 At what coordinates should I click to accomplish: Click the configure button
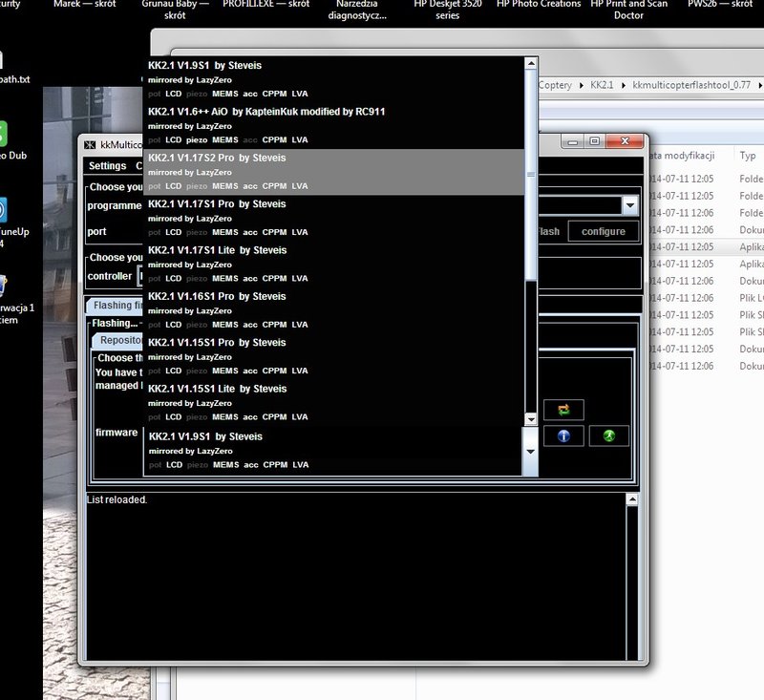(604, 231)
